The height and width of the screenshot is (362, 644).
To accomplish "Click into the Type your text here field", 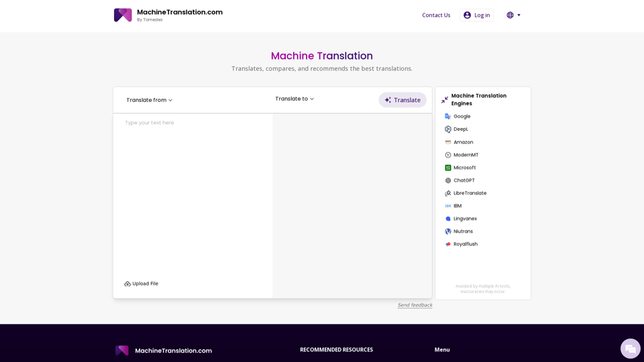I will (x=193, y=197).
